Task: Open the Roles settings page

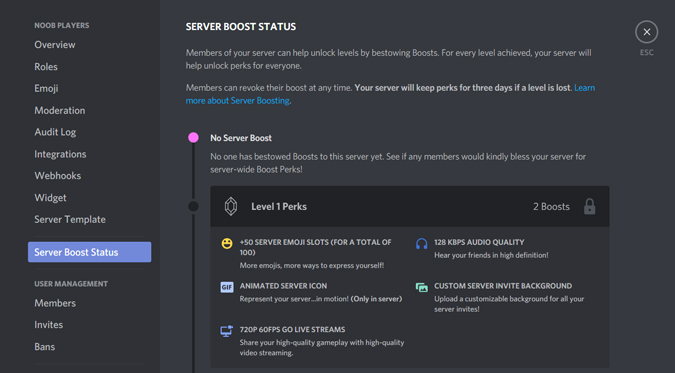Action: 46,67
